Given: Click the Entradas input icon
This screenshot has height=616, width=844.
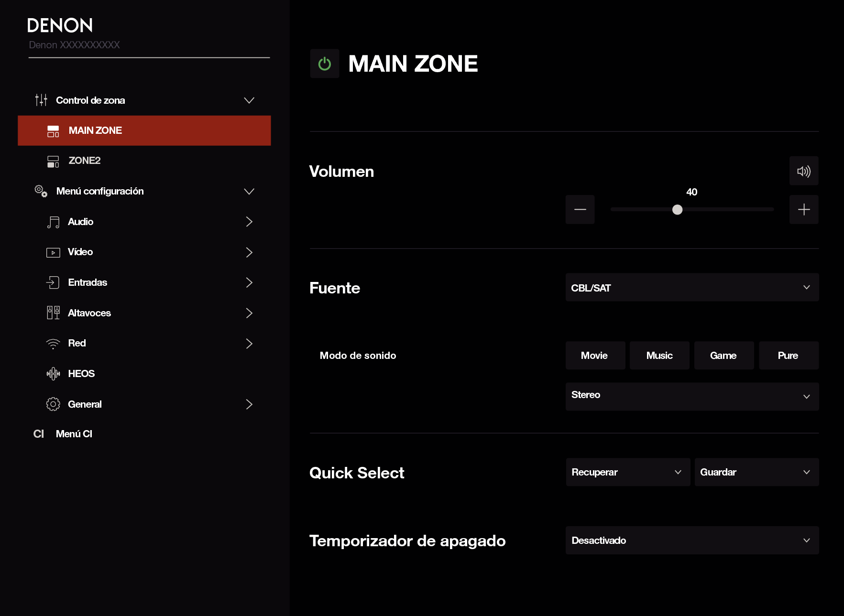Looking at the screenshot, I should [53, 282].
